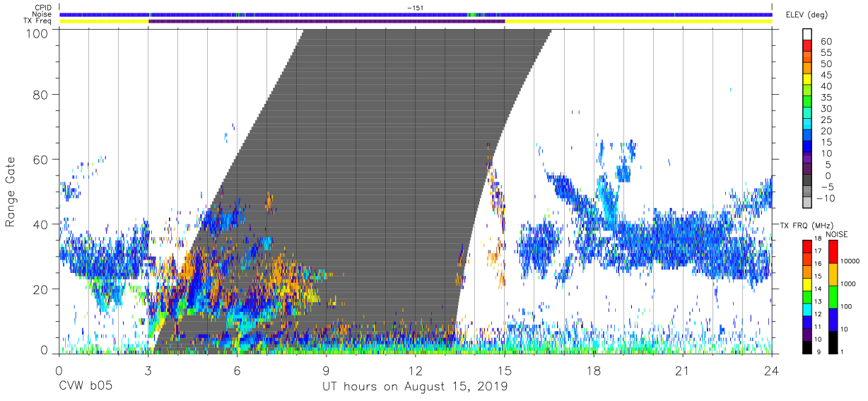868x401 pixels.
Task: Click the '60' range gate axis tick label
Action: [x=41, y=159]
